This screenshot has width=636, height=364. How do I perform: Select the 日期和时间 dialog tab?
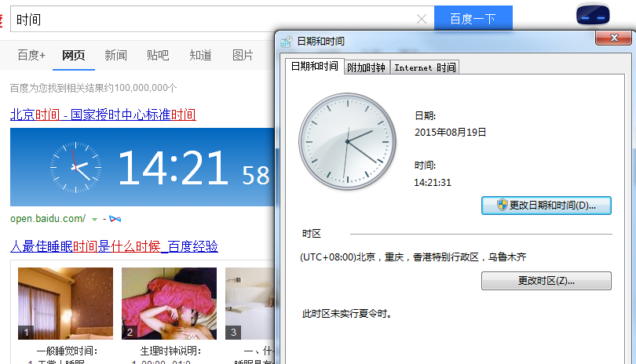[x=314, y=66]
